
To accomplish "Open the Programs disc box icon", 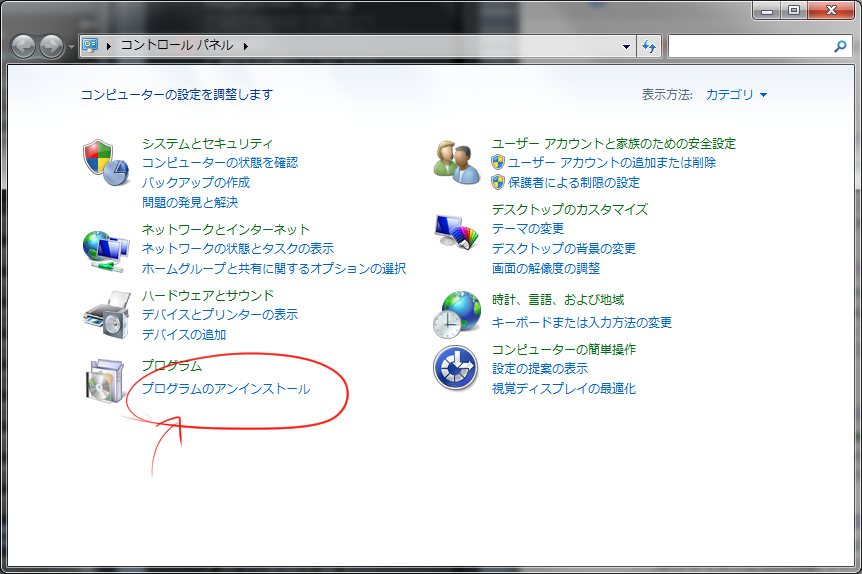I will point(106,381).
